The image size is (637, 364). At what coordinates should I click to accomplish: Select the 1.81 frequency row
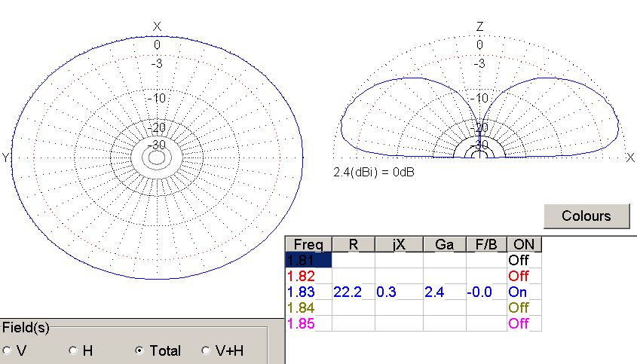click(308, 260)
